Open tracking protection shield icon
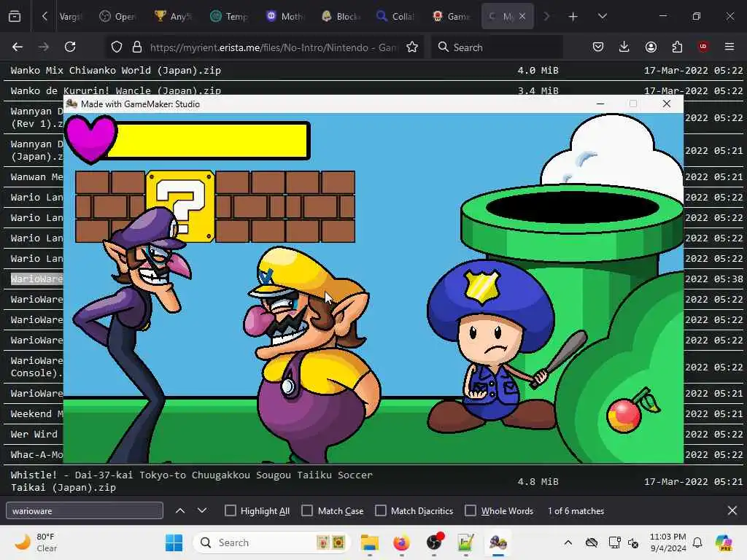 pyautogui.click(x=117, y=47)
